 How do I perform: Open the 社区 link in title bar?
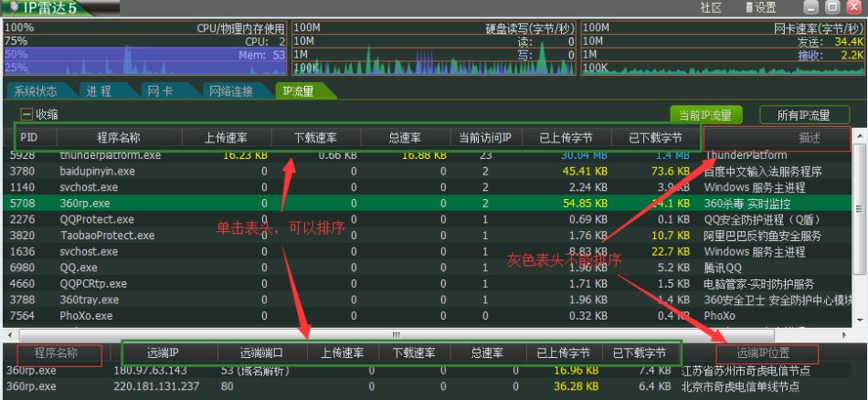click(712, 7)
